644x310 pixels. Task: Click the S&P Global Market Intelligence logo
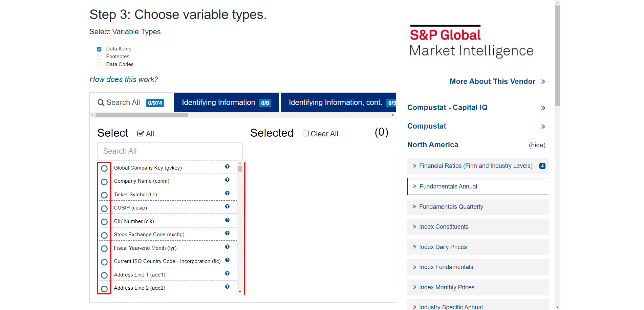471,41
